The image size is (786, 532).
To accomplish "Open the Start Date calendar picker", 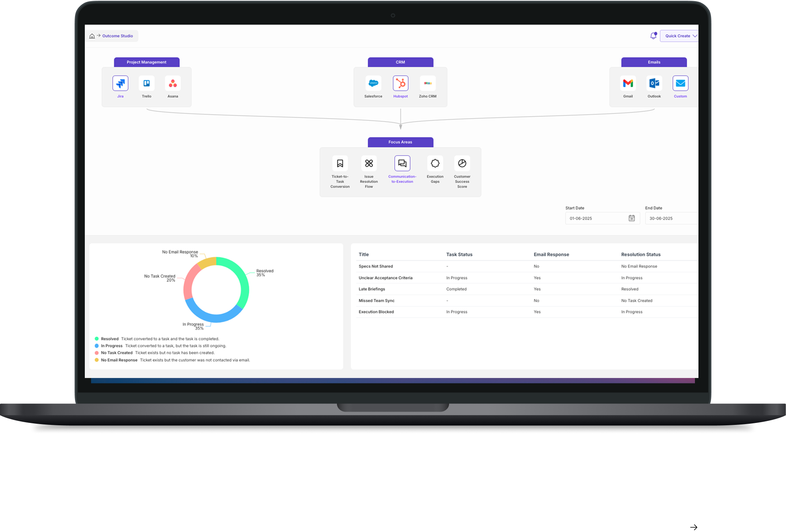I will point(631,218).
